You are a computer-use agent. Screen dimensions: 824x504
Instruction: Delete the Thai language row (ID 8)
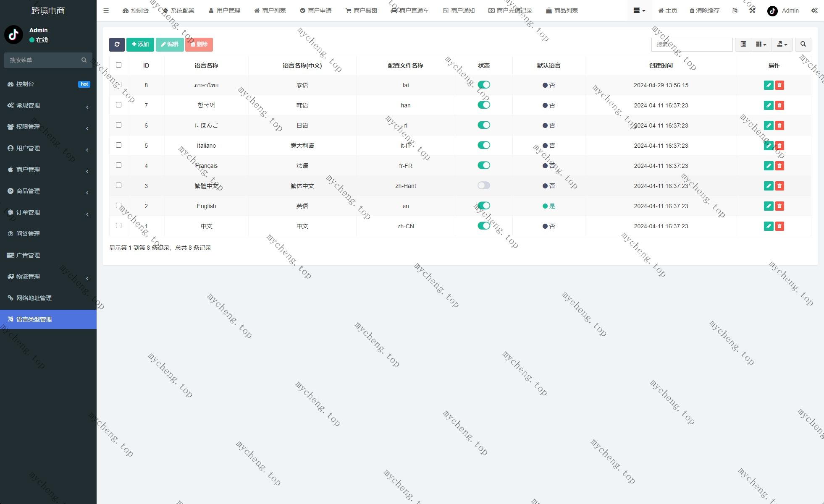point(779,85)
